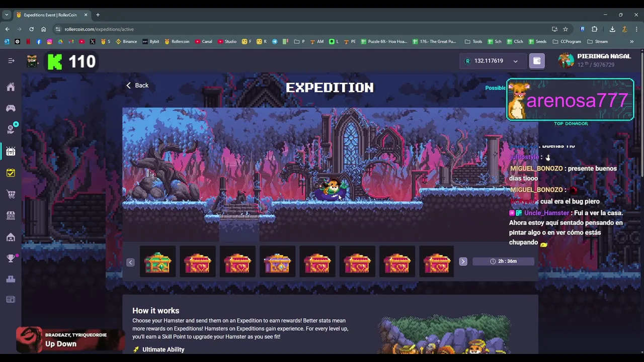
Task: Open the Store shopping cart sidebar icon
Action: (11, 194)
